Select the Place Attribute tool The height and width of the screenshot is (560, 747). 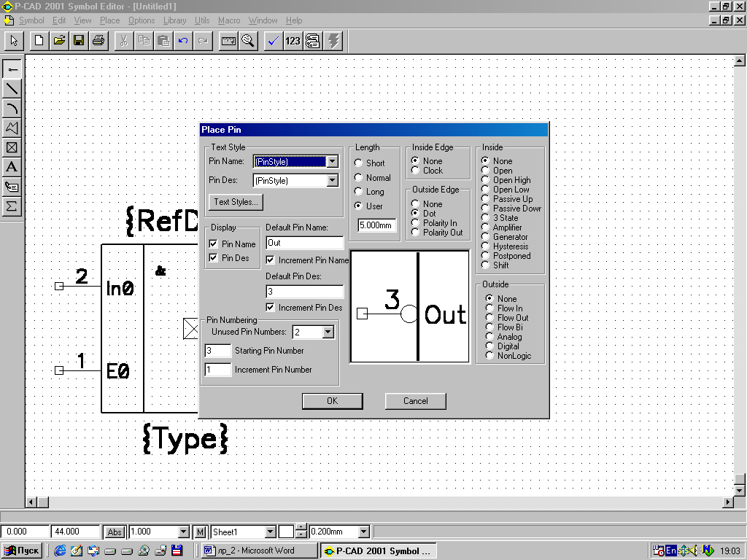pos(12,187)
